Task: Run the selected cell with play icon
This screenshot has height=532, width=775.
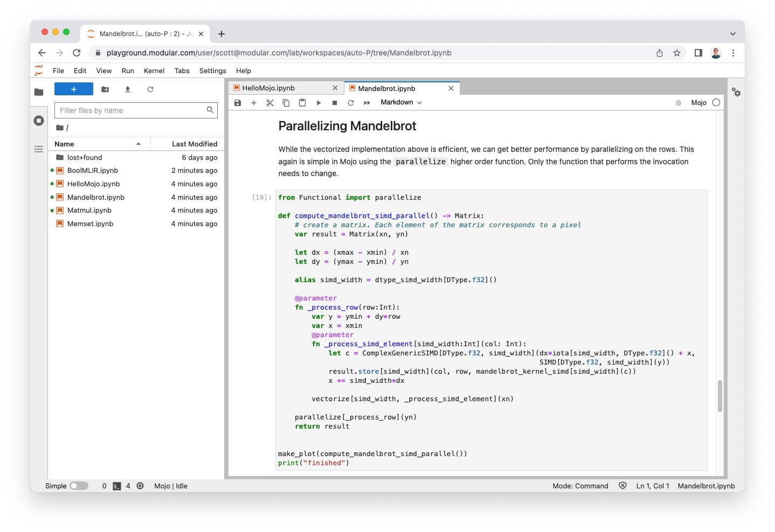Action: (319, 103)
